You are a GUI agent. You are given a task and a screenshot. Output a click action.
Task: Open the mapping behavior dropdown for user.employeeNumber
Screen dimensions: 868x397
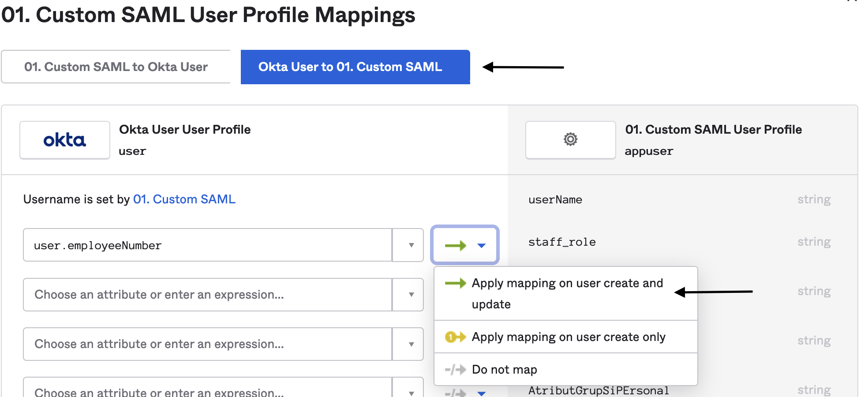pyautogui.click(x=481, y=245)
